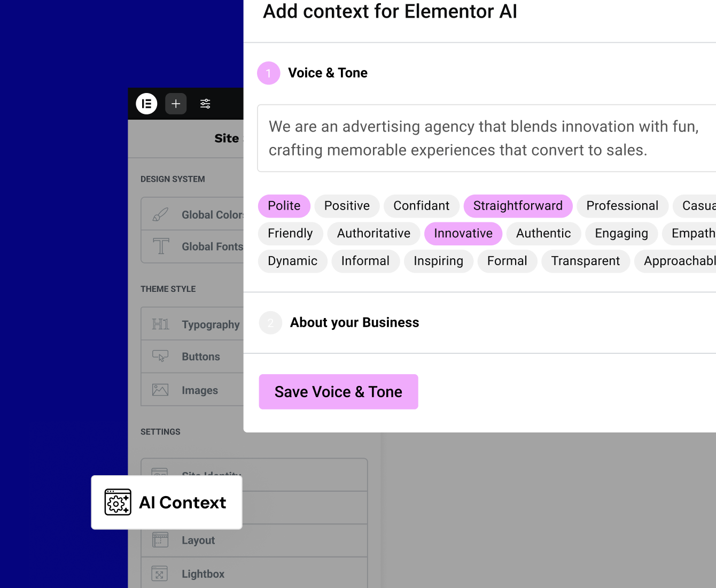Image resolution: width=716 pixels, height=588 pixels.
Task: Select the Professional tone chip
Action: click(x=622, y=206)
